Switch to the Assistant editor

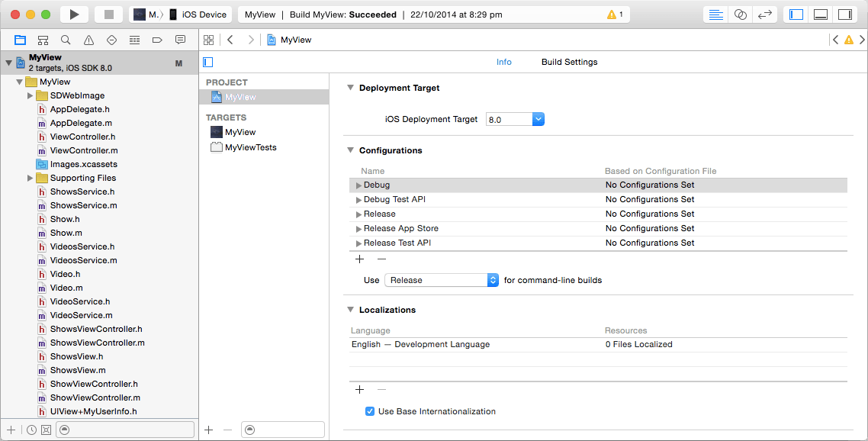coord(740,14)
